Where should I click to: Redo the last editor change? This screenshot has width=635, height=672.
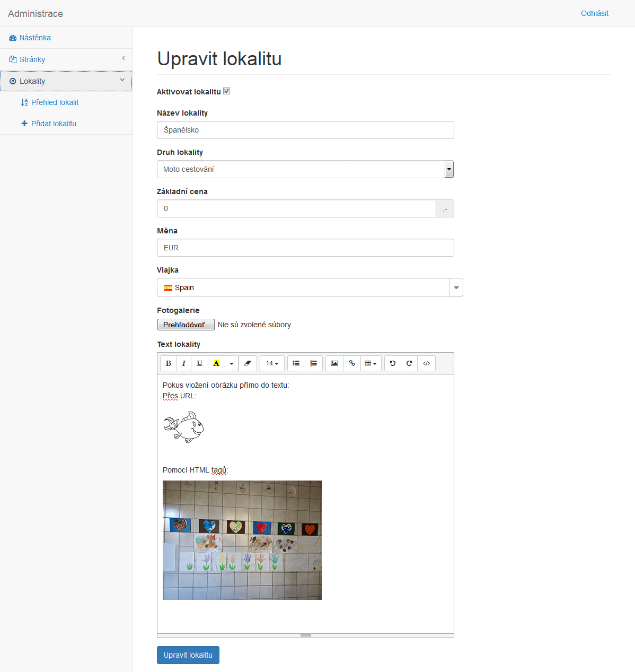click(x=409, y=363)
